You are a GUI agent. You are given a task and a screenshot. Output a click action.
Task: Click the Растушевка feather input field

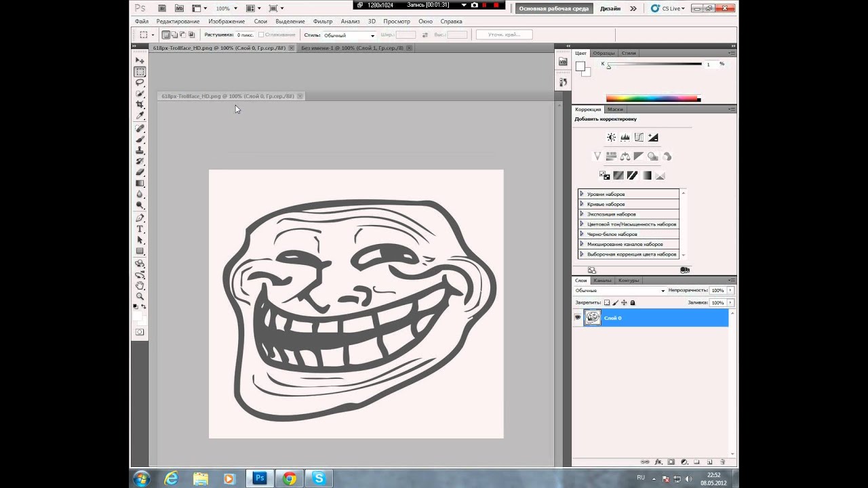(245, 35)
